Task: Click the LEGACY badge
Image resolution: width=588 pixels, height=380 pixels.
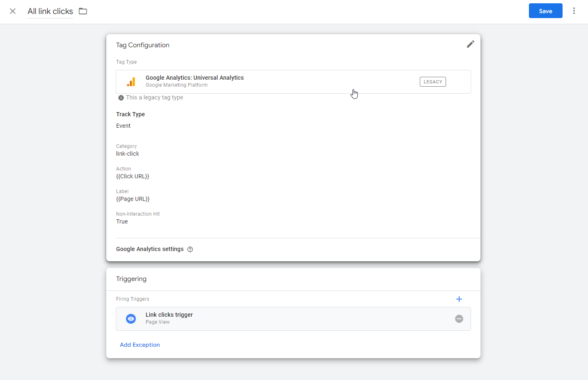Action: click(x=432, y=82)
